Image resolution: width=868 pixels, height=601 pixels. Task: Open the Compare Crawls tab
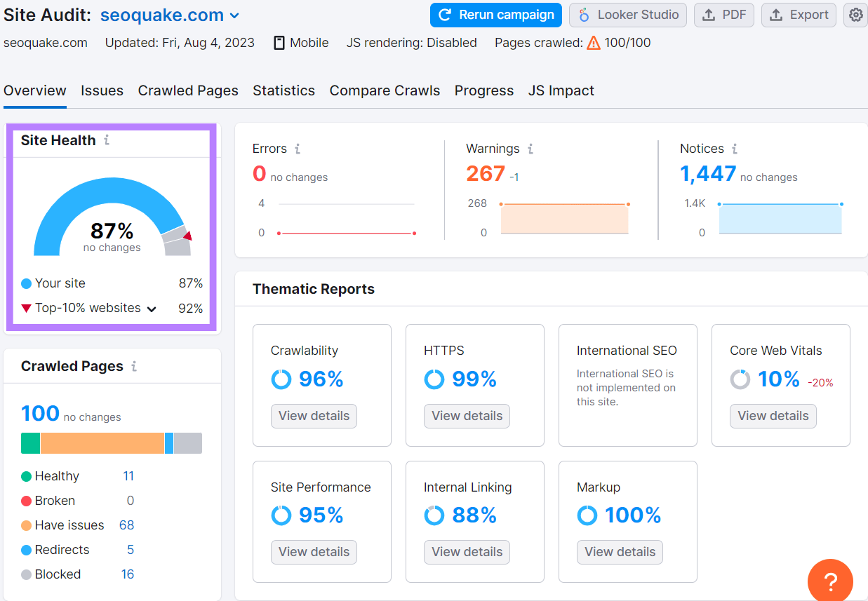385,90
